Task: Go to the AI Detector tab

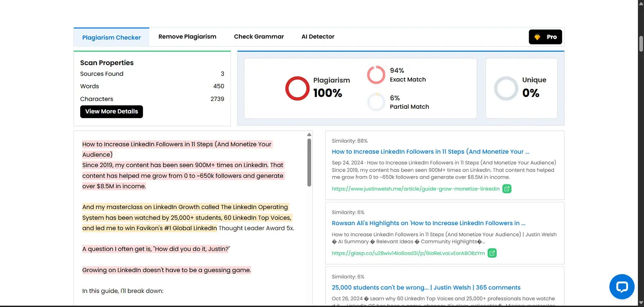Action: pos(318,37)
